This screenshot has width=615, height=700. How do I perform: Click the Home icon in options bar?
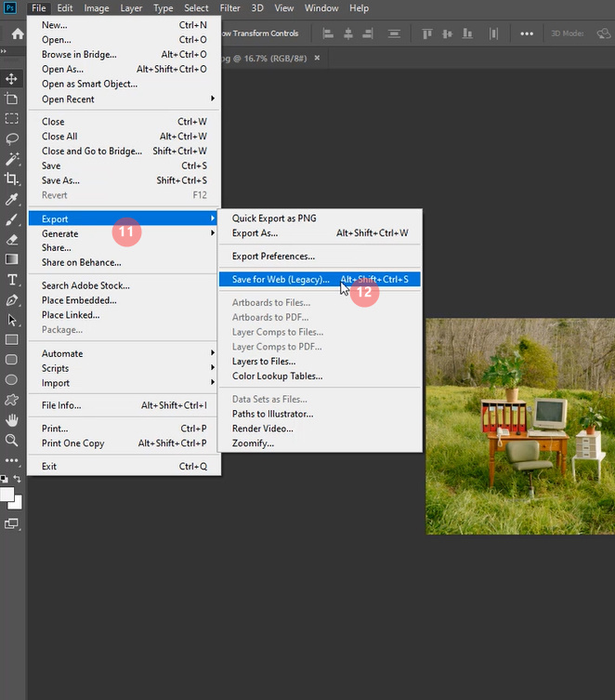click(x=17, y=34)
